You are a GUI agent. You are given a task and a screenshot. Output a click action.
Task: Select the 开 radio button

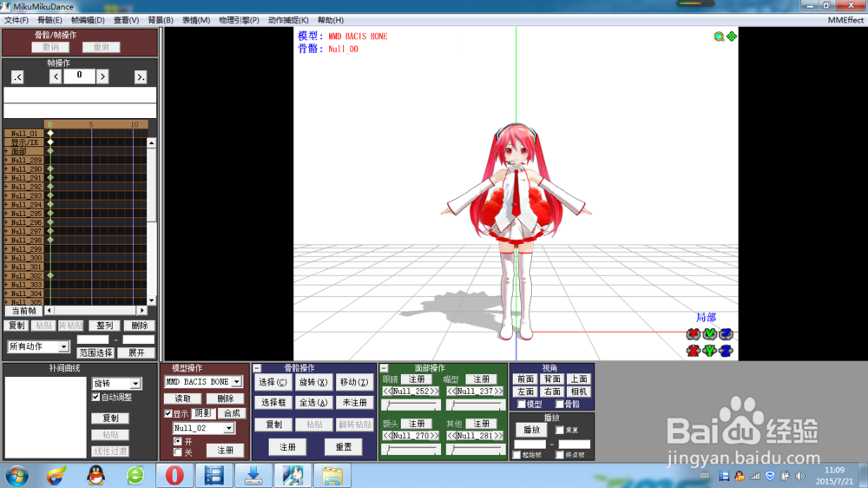[x=178, y=441]
